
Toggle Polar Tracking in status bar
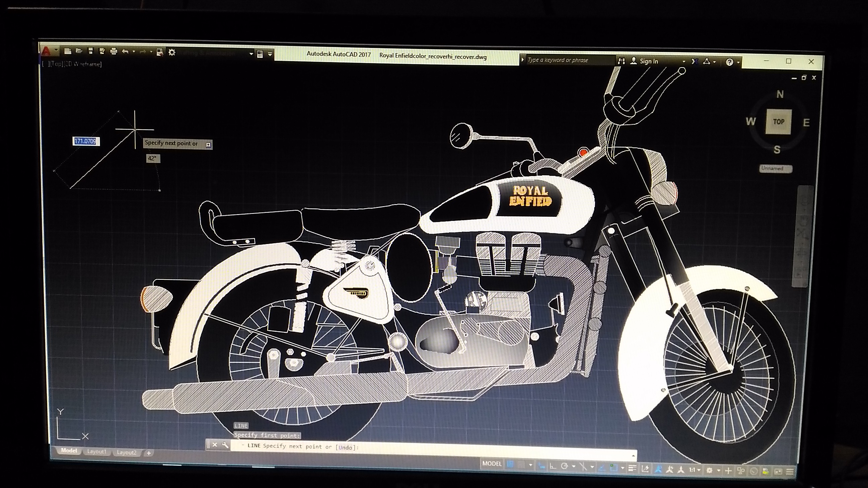click(x=565, y=467)
